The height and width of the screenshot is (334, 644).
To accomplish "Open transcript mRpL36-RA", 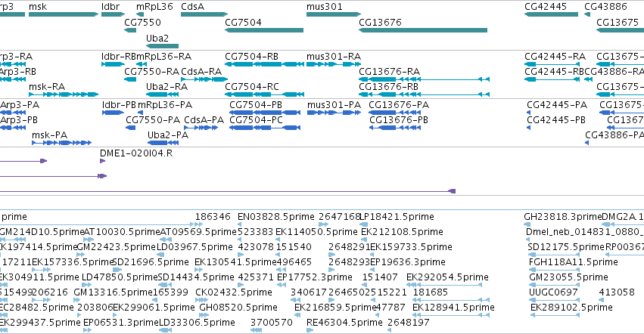I will (x=142, y=64).
